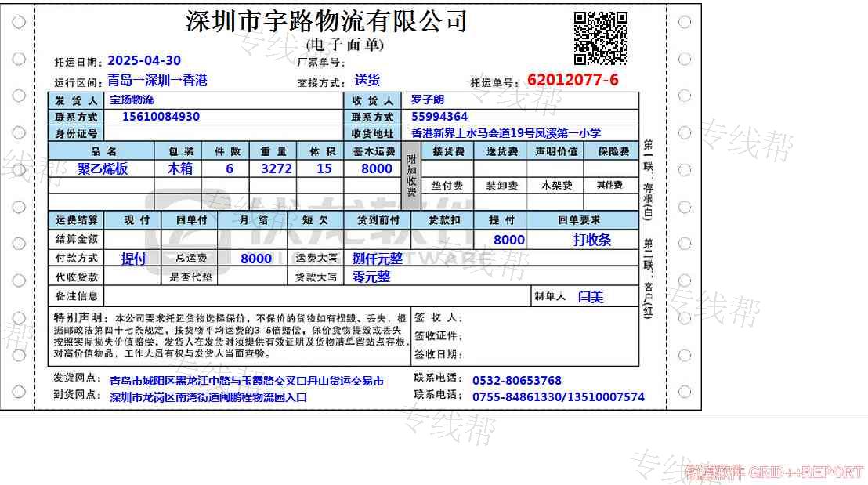
Task: Click the (电子面单) subtitle
Action: pyautogui.click(x=345, y=45)
